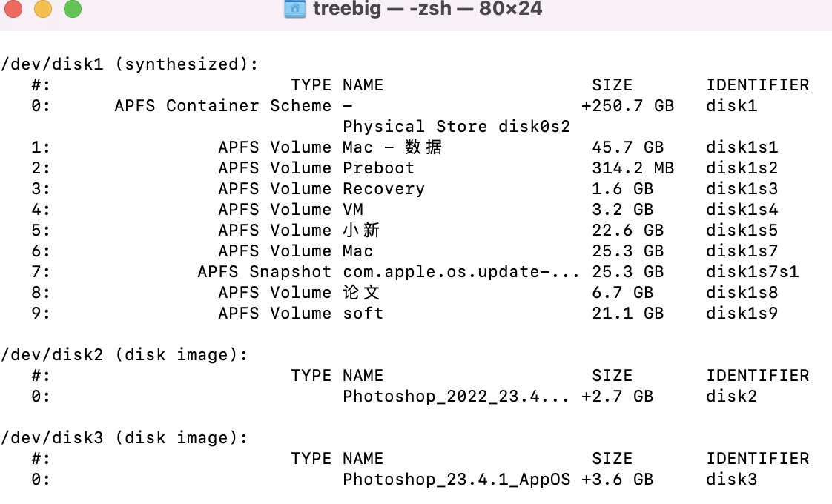The width and height of the screenshot is (832, 504).
Task: Click the "/dev/disk2 (disk image):" header line
Action: [x=125, y=355]
